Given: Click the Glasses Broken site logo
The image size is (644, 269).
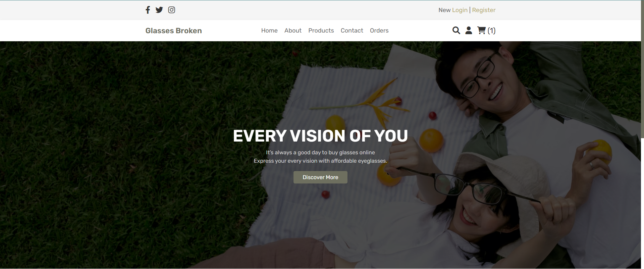Looking at the screenshot, I should (x=173, y=31).
